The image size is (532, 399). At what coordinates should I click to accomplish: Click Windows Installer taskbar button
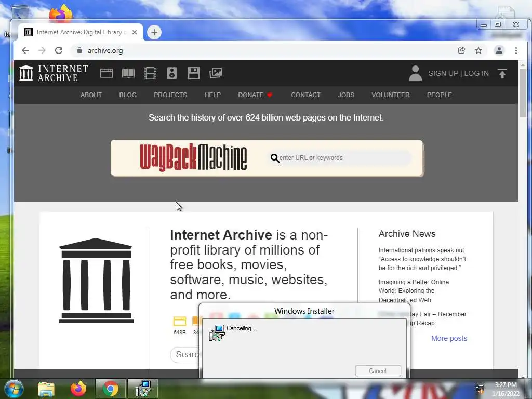143,389
